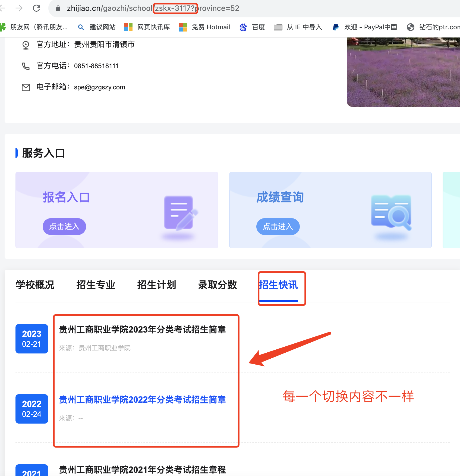This screenshot has width=460, height=476.
Task: Switch to the 招生计划 tab
Action: (x=157, y=285)
